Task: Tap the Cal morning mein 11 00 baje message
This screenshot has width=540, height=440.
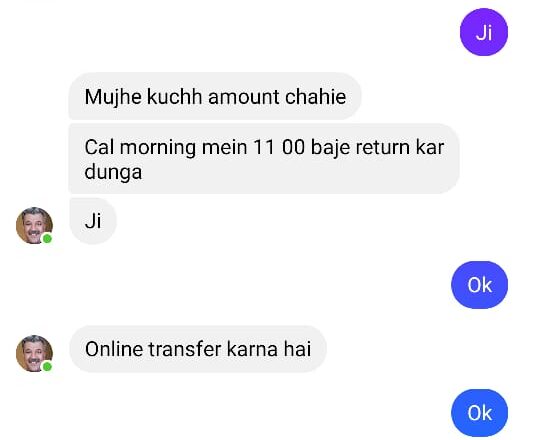Action: coord(264,159)
